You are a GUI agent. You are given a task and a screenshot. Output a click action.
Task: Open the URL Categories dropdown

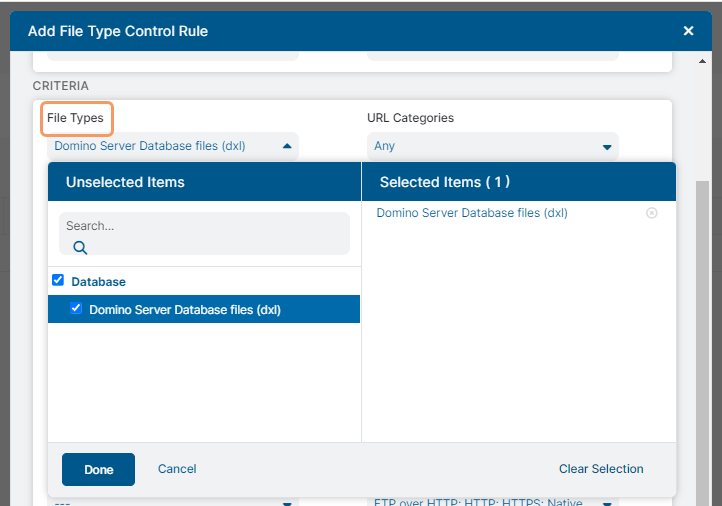[x=492, y=146]
